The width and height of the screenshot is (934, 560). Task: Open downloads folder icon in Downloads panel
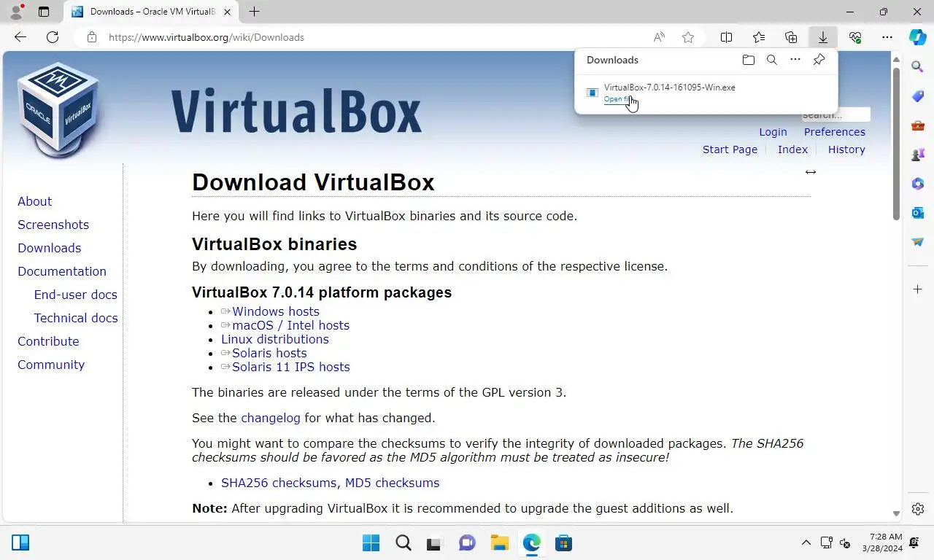748,60
